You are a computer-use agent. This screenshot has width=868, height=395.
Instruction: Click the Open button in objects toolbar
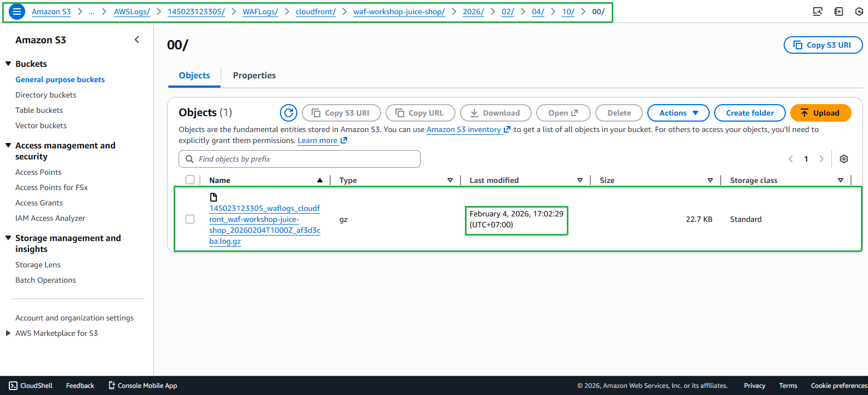[x=564, y=113]
